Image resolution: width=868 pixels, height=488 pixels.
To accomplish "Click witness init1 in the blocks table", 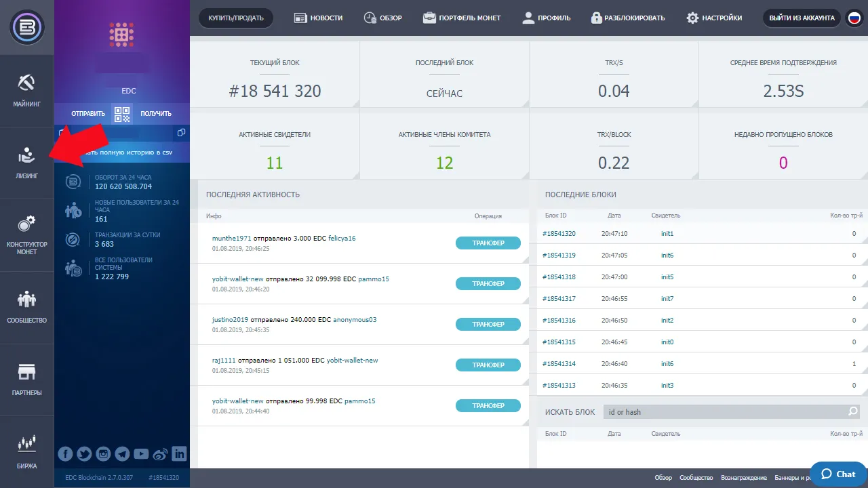I will 667,234.
